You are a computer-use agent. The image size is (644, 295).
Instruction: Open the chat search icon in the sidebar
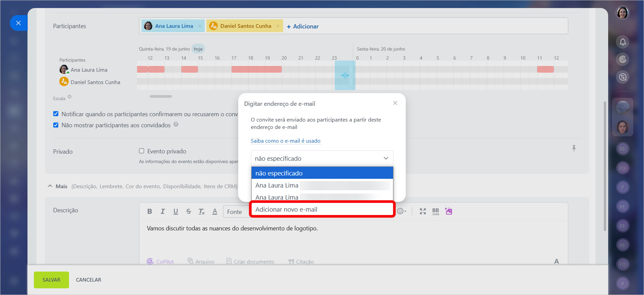click(x=623, y=77)
